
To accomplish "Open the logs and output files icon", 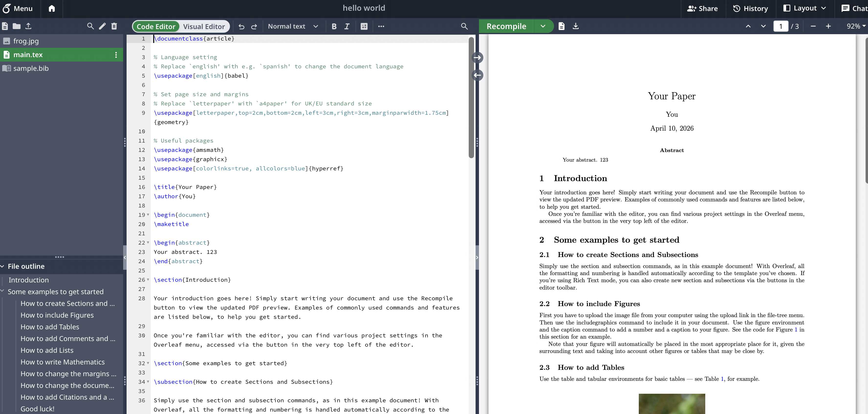I will point(561,26).
